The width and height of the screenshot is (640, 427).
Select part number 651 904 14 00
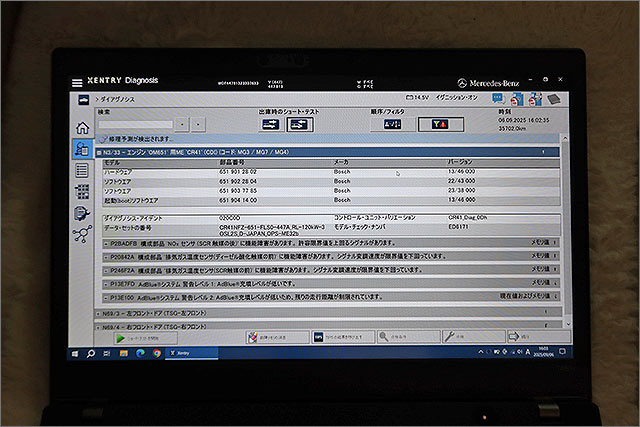click(238, 200)
